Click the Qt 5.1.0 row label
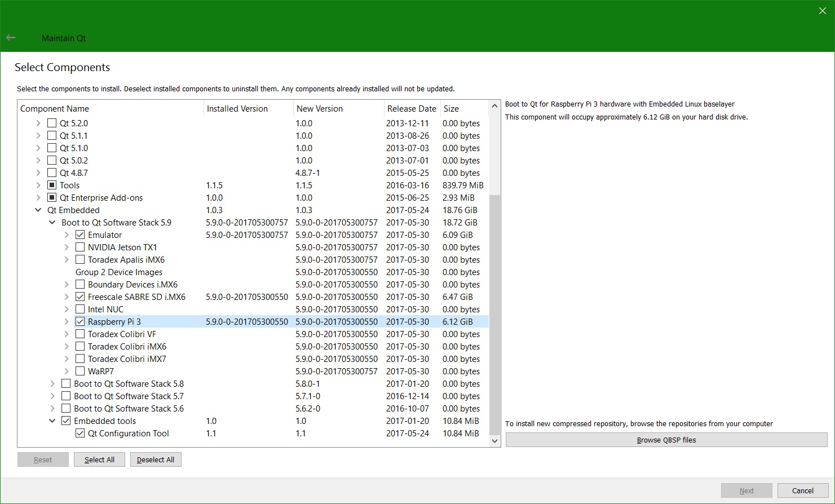This screenshot has width=835, height=504. [x=74, y=148]
